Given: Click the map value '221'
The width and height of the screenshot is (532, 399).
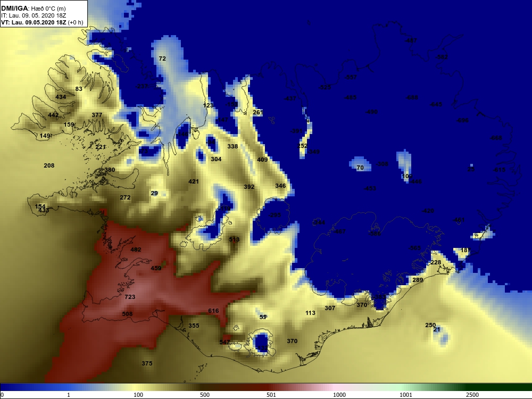Looking at the screenshot, I should coord(101,147).
